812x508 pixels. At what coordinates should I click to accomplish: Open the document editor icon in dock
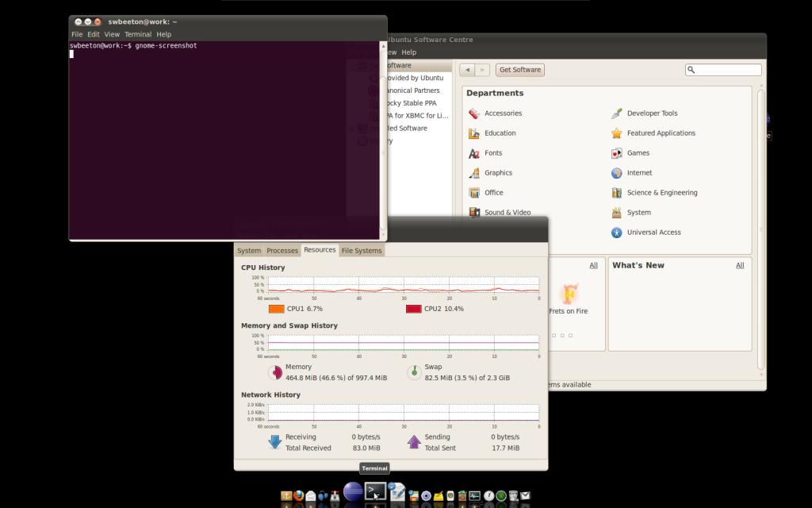397,492
